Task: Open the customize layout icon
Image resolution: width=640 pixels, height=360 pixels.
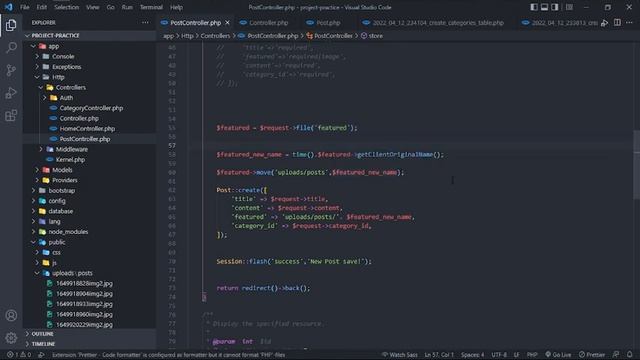Action: pyautogui.click(x=569, y=7)
